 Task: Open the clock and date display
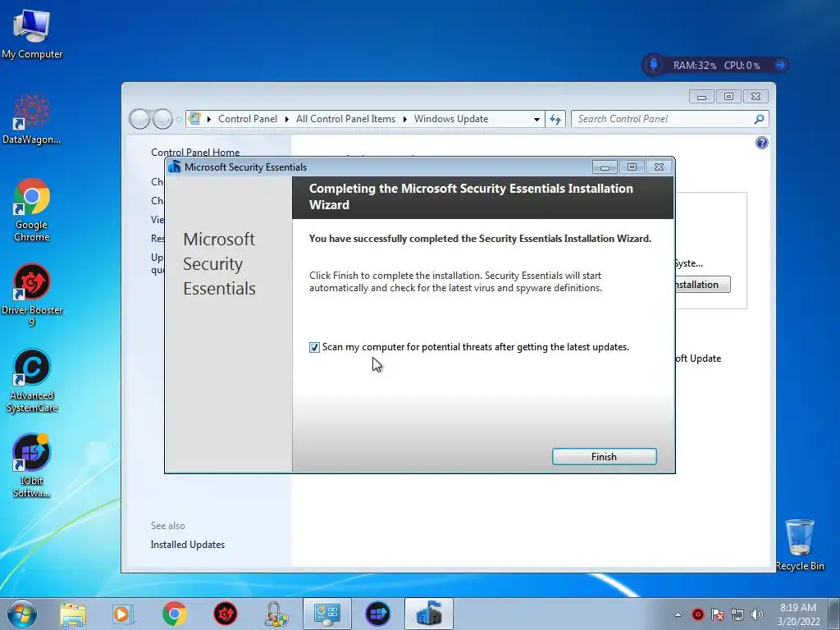coord(798,614)
